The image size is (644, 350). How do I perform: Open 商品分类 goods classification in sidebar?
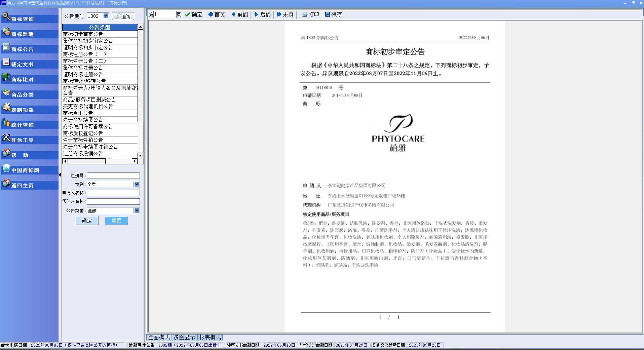pos(30,93)
